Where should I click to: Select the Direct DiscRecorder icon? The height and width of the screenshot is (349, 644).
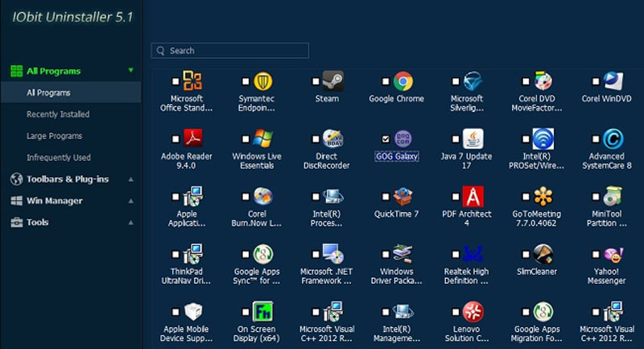tap(332, 139)
